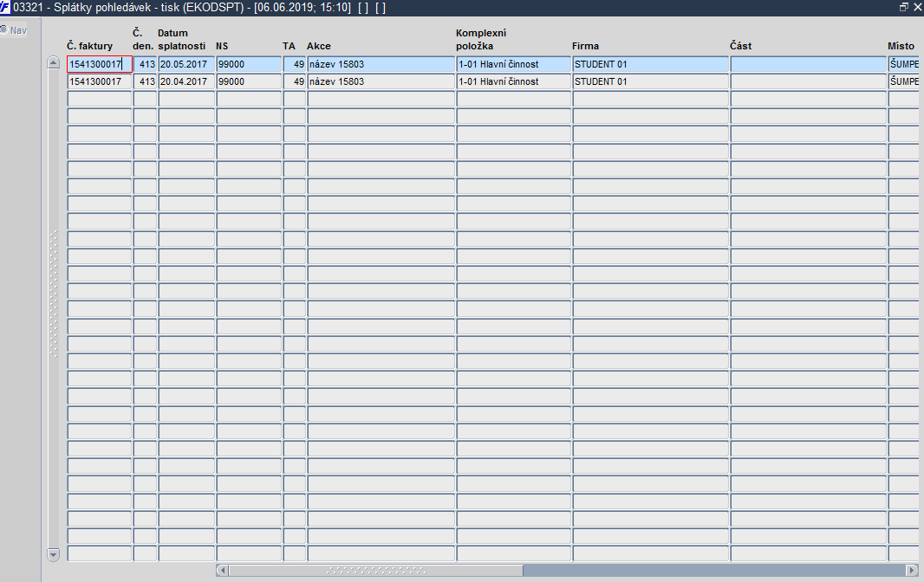
Task: Select due date 20.05.2017 cell
Action: coord(186,64)
